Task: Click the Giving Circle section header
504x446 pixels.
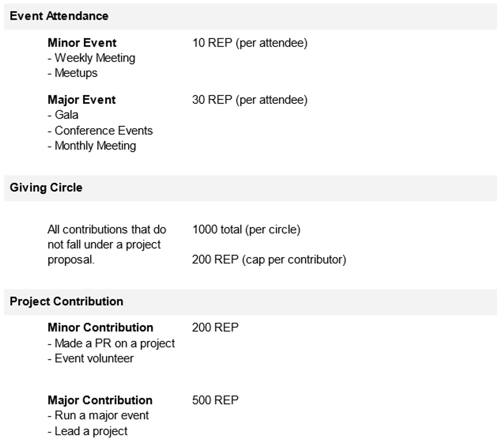Action: pos(46,187)
